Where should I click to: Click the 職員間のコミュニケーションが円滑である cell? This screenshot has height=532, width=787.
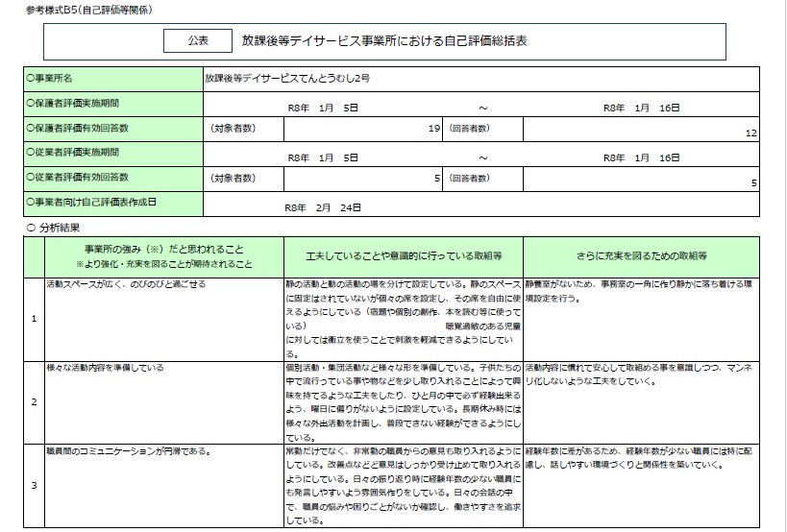[x=129, y=449]
